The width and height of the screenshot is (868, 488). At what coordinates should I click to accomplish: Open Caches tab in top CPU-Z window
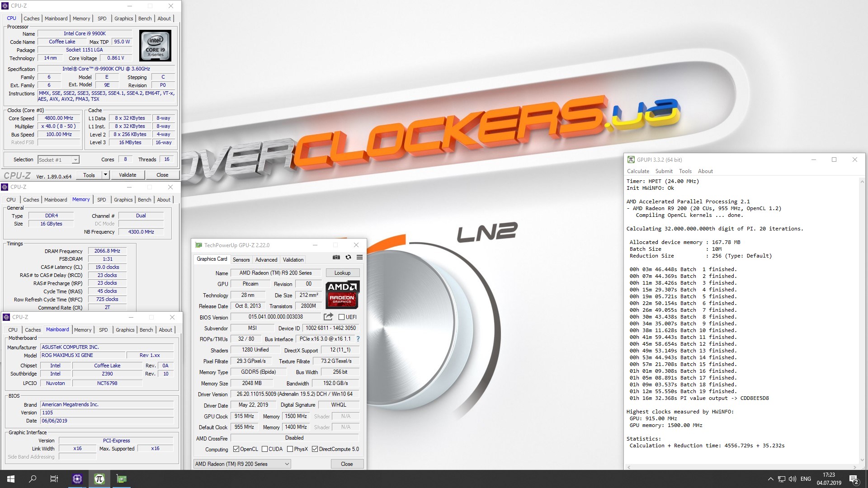coord(32,19)
